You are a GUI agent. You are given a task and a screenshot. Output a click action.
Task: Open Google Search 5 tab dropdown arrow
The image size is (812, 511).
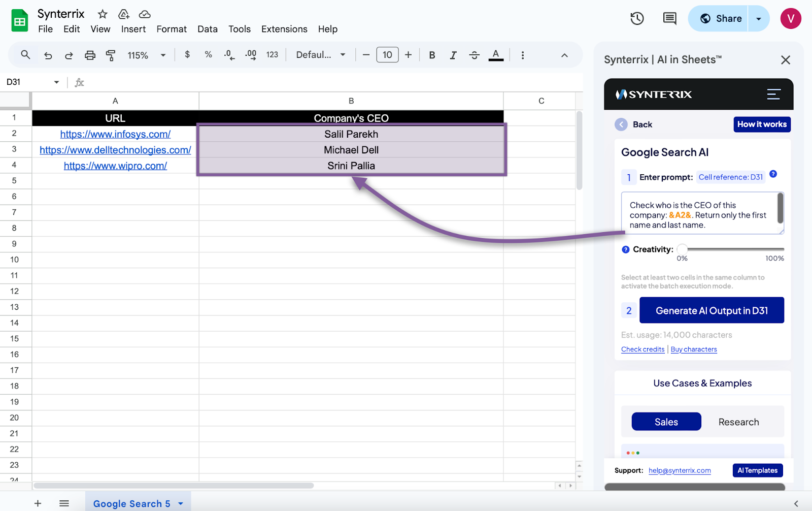pyautogui.click(x=181, y=504)
